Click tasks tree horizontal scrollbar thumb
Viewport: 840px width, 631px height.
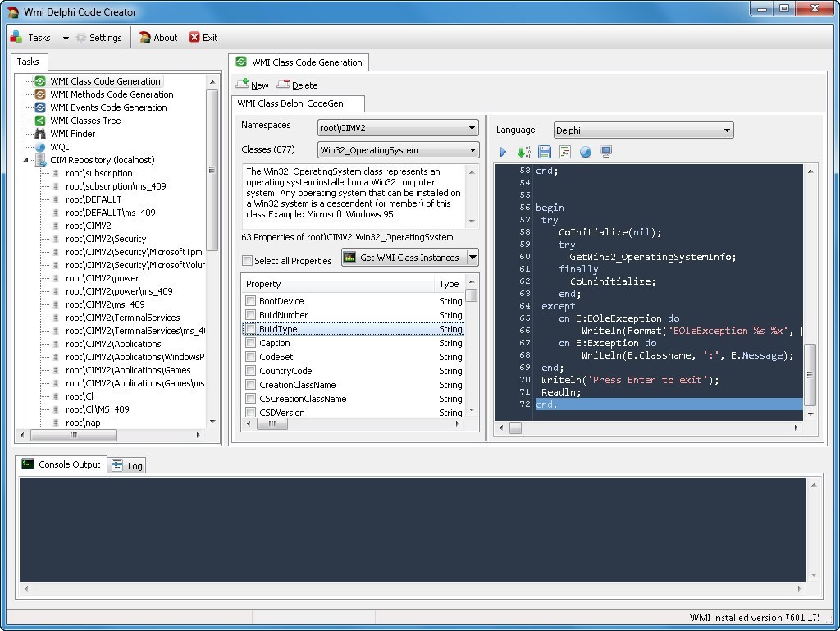[74, 436]
